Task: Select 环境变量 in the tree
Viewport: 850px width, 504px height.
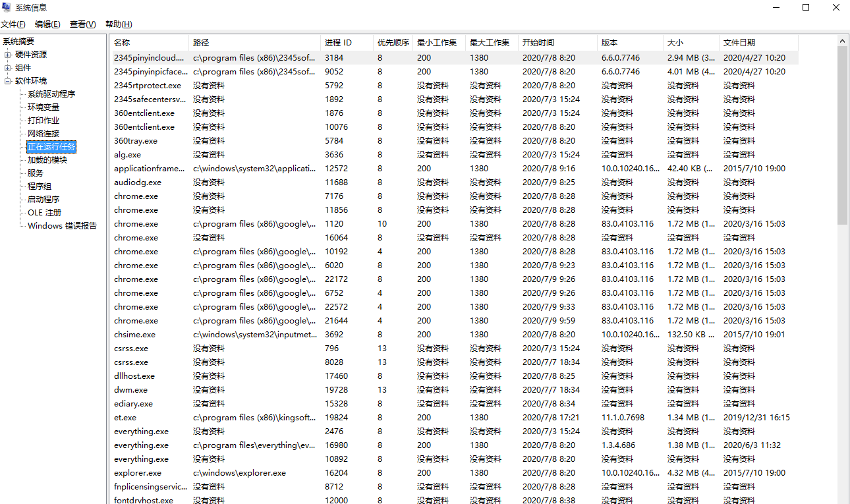Action: point(43,107)
